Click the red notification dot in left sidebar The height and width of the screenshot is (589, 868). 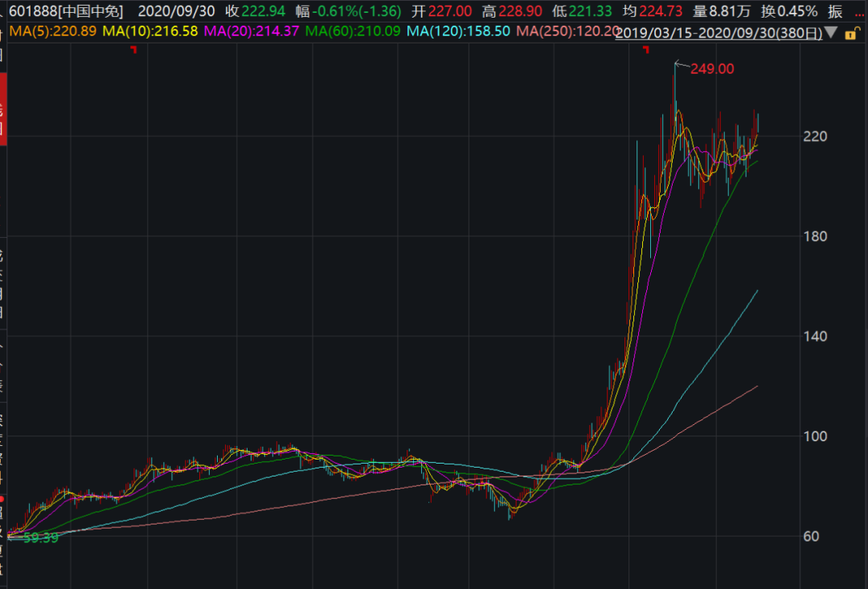2,499
